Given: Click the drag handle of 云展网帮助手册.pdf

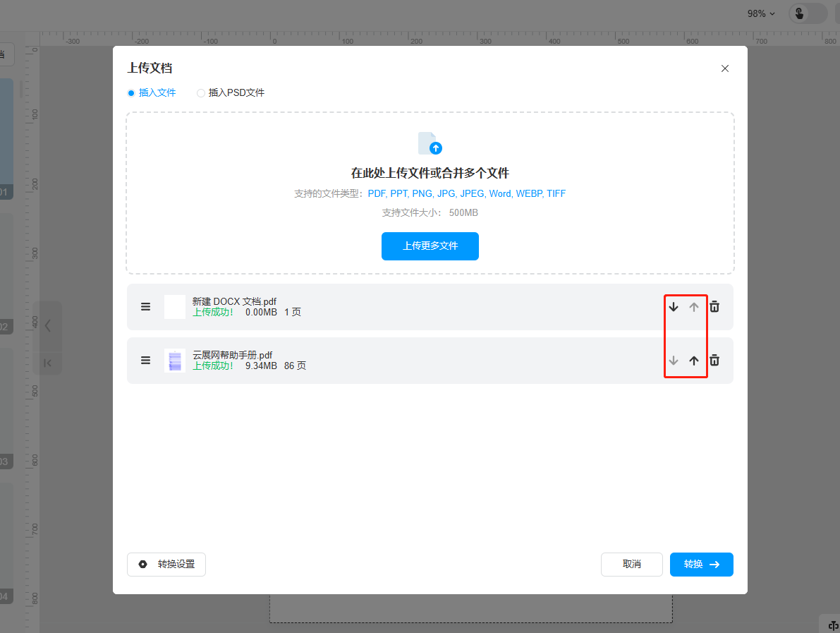Looking at the screenshot, I should 145,361.
